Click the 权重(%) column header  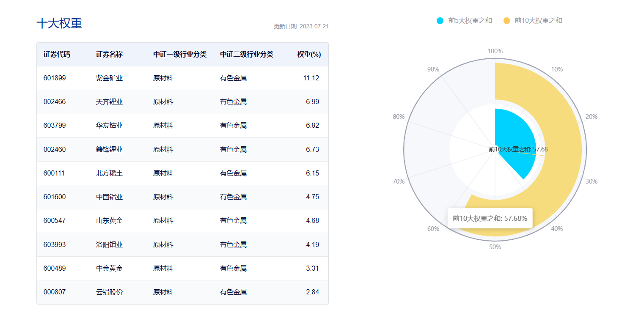click(x=309, y=55)
